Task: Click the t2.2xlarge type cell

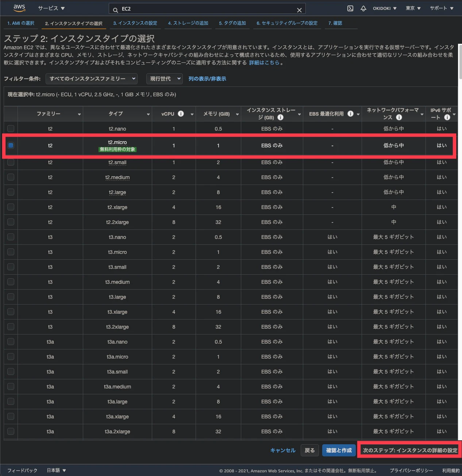Action: (118, 222)
